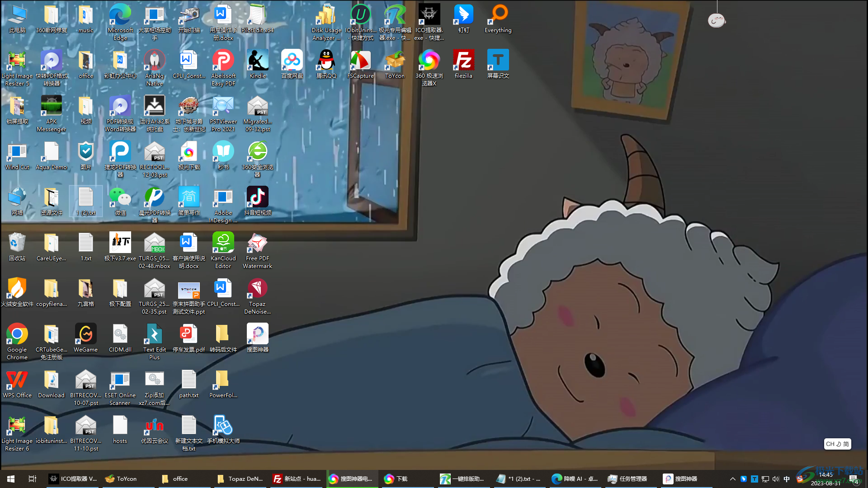Open the CareUEye... folder icon
The height and width of the screenshot is (488, 868).
coord(52,247)
